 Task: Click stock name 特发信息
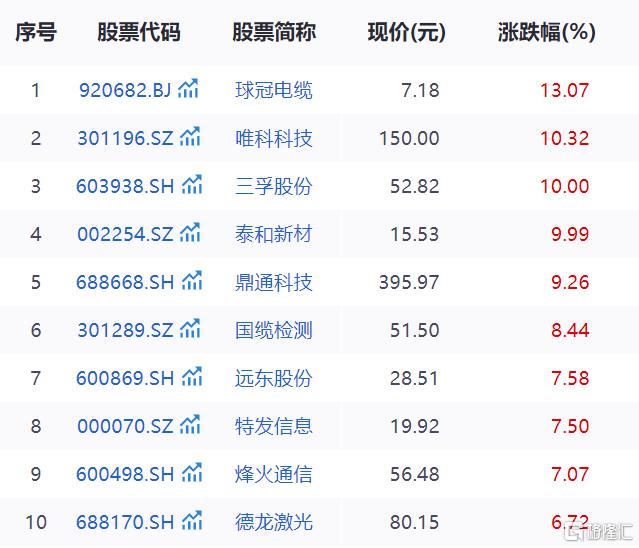point(274,426)
